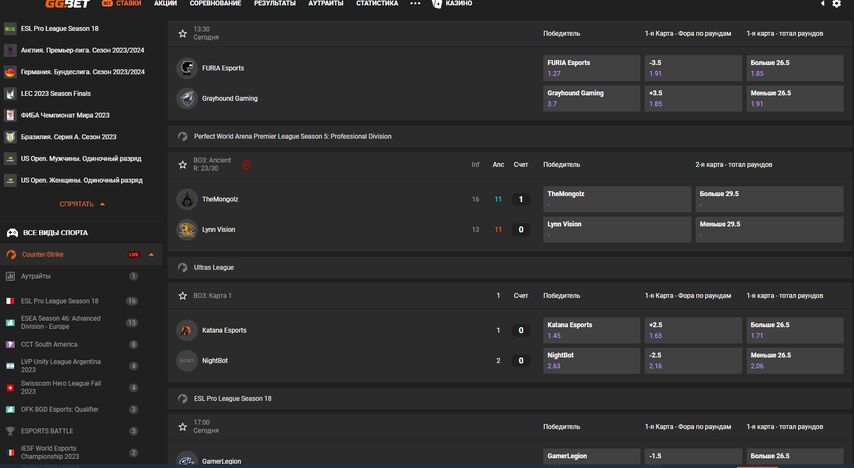854x468 pixels.
Task: Favorite the Katana vs NightBot match star
Action: pos(183,296)
